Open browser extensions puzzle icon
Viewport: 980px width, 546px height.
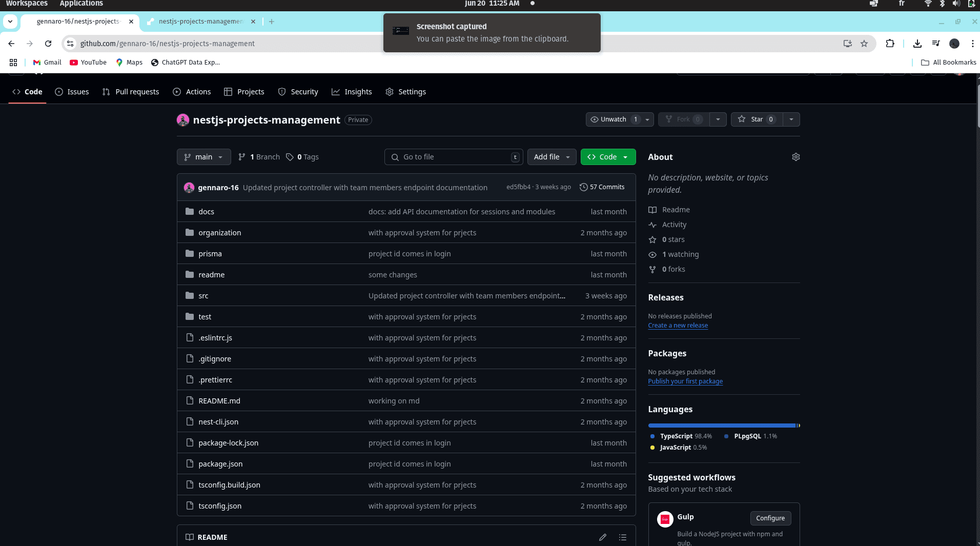(x=890, y=44)
